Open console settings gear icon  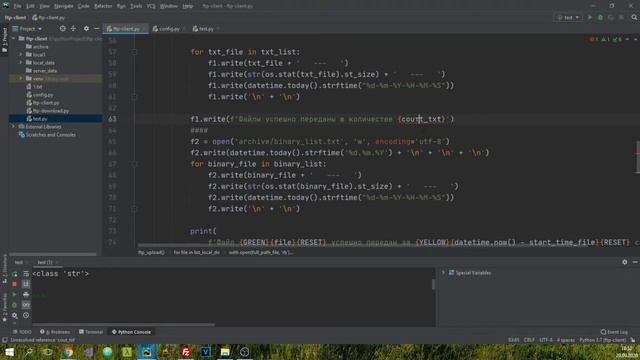click(x=15, y=316)
